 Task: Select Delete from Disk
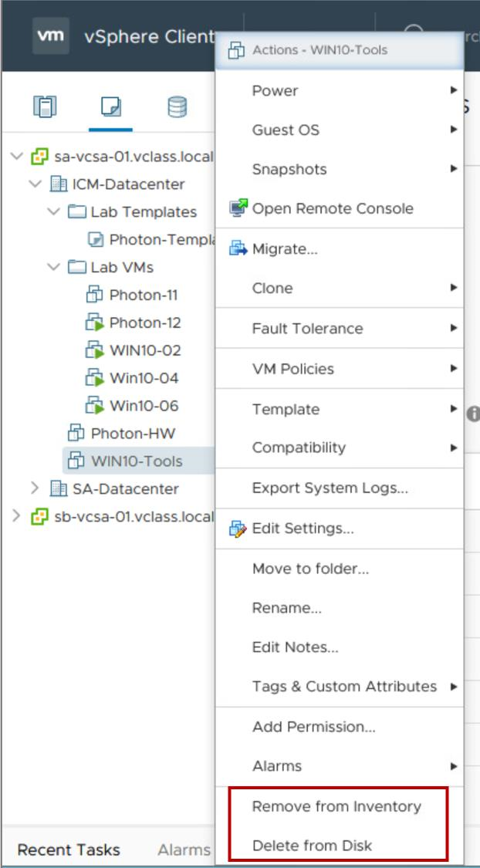(313, 846)
